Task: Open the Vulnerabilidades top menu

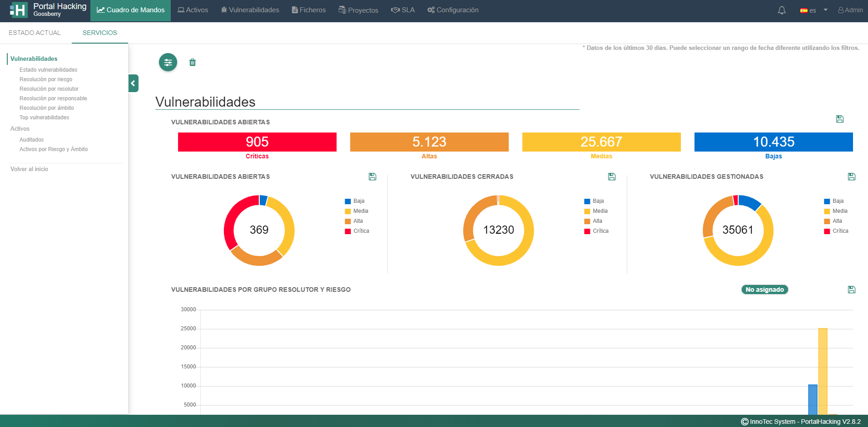Action: tap(250, 10)
